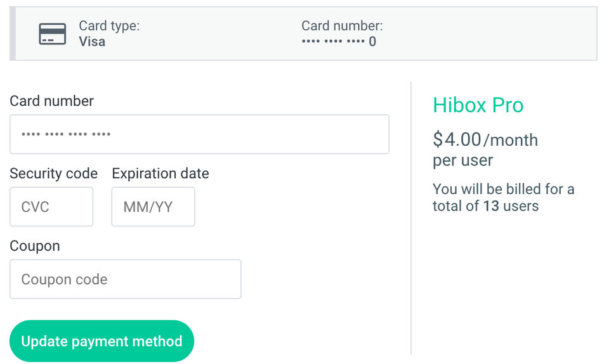Click the "Card number" label above the field
The image size is (609, 364).
pos(51,101)
